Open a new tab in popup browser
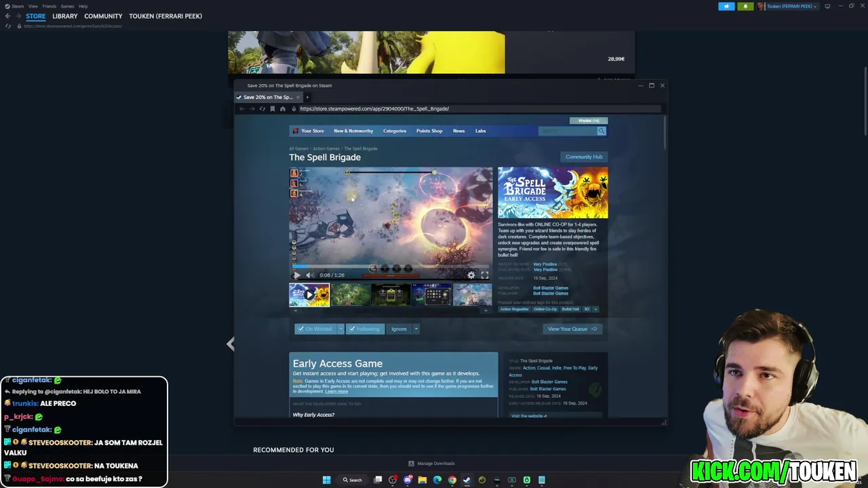The width and height of the screenshot is (868, 488). click(307, 97)
